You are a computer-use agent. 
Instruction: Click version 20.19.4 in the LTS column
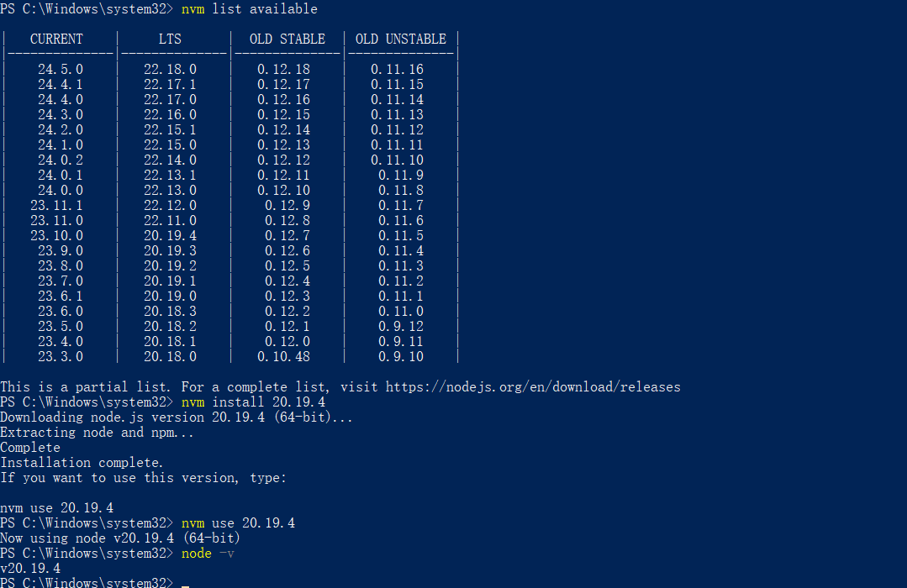coord(170,236)
